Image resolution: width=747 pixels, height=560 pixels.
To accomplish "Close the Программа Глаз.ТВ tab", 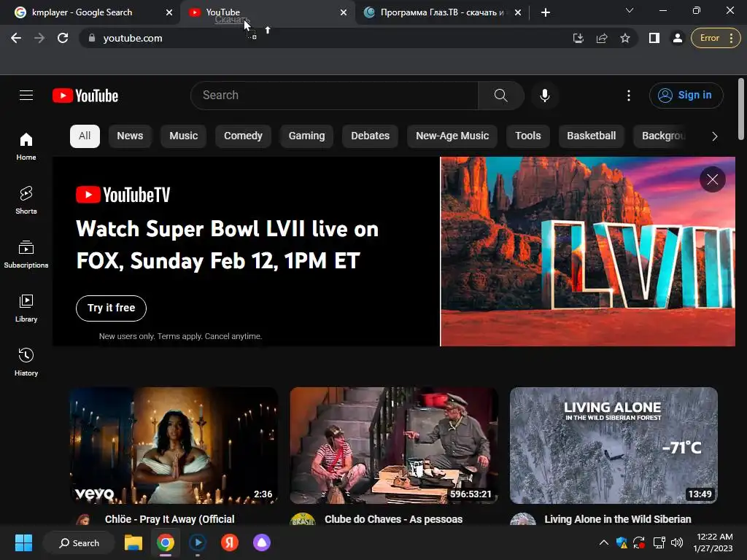I will 518,12.
